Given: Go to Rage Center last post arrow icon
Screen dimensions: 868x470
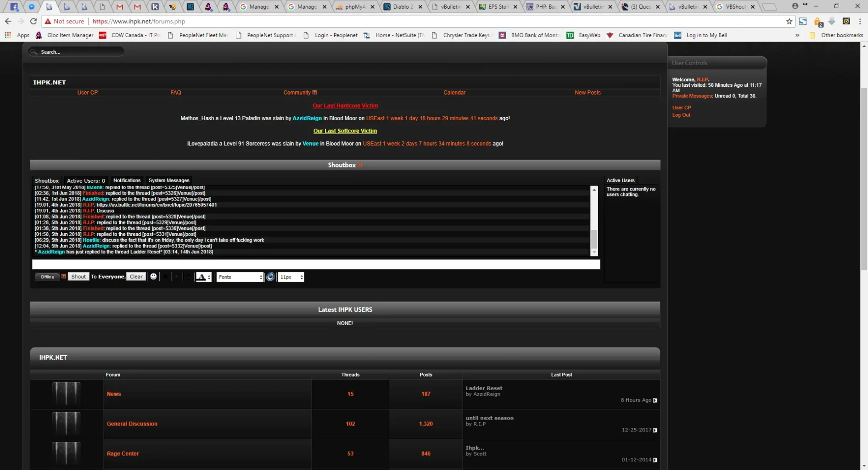Looking at the screenshot, I should (x=655, y=460).
